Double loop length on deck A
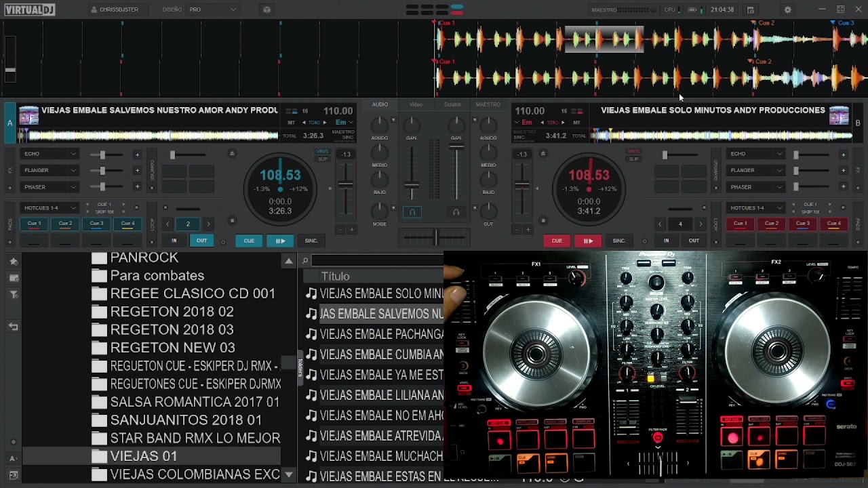The image size is (868, 488). [208, 224]
